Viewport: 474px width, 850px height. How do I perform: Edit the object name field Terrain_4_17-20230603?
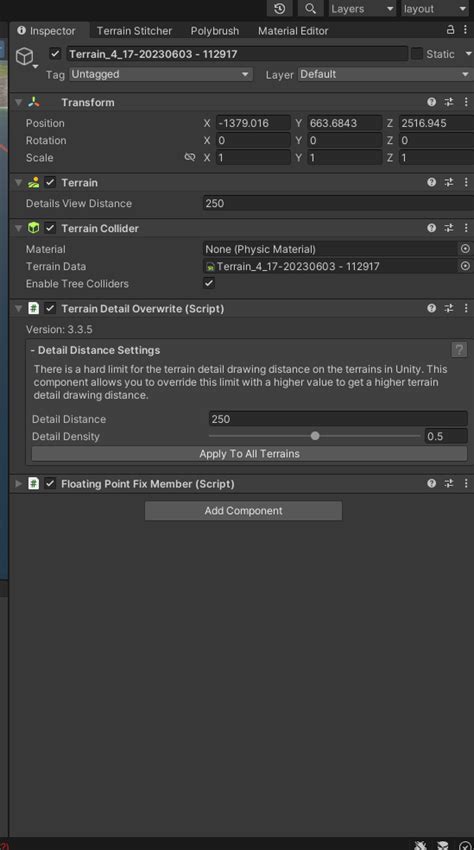click(236, 54)
